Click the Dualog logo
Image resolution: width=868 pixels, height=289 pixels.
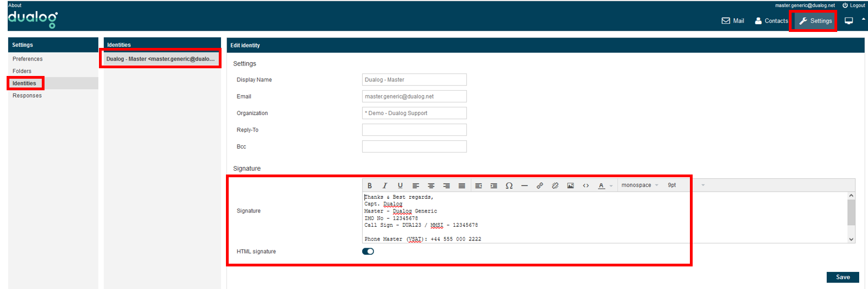click(x=32, y=19)
